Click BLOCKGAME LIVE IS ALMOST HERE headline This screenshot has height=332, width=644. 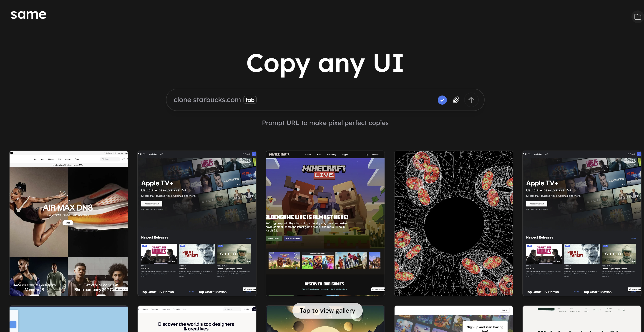click(x=307, y=217)
